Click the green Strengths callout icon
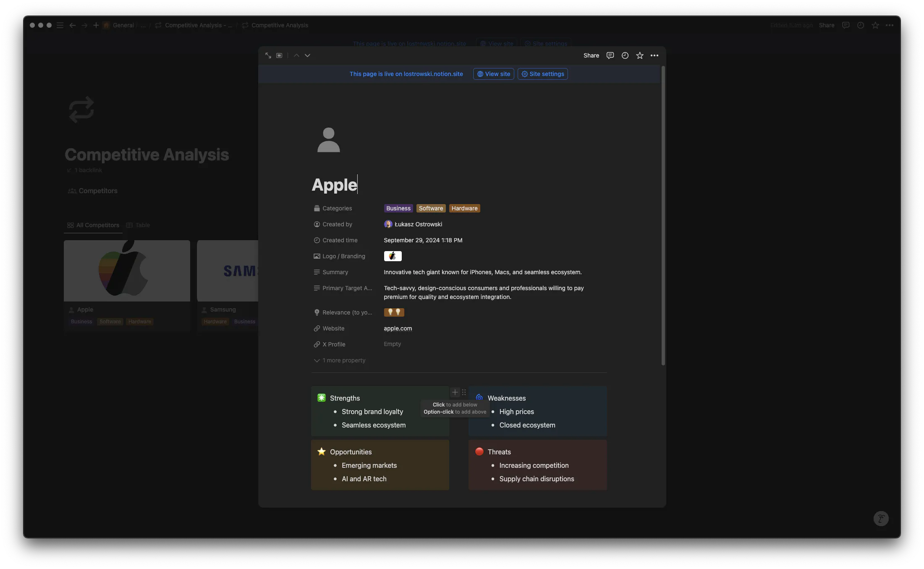924x569 pixels. [x=322, y=398]
